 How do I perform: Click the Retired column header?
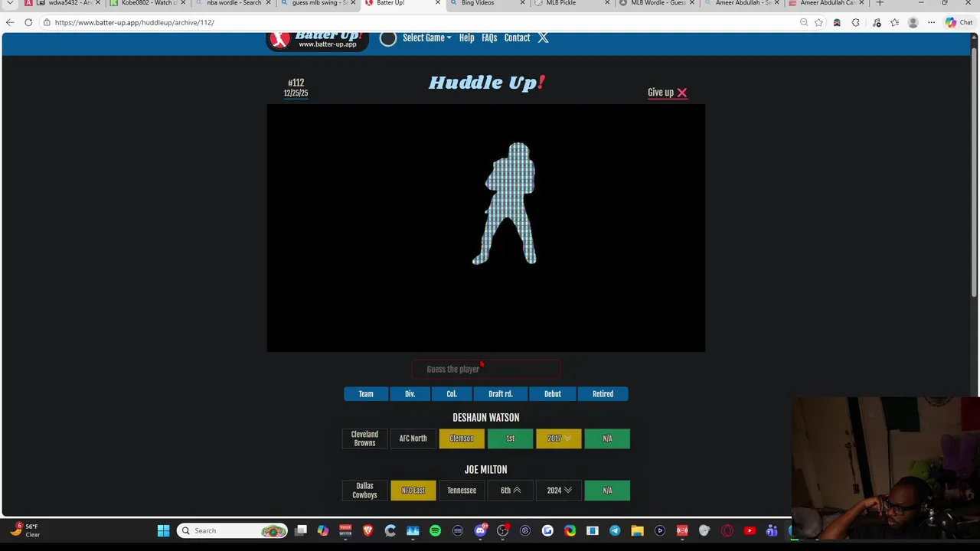click(x=603, y=394)
